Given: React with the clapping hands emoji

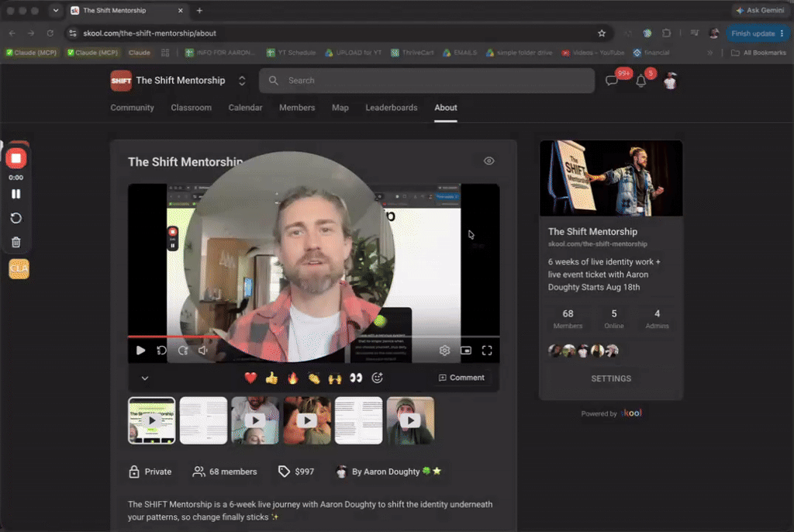Looking at the screenshot, I should (x=314, y=378).
